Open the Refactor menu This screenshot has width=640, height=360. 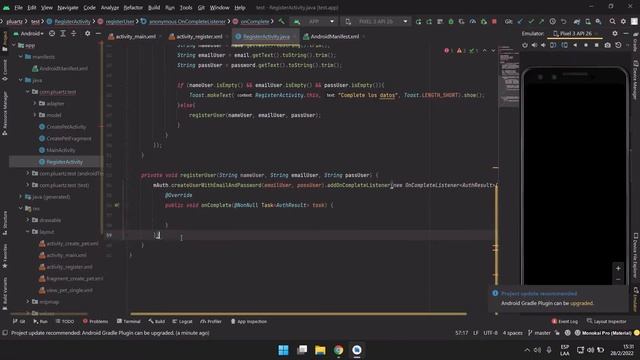[x=133, y=7]
